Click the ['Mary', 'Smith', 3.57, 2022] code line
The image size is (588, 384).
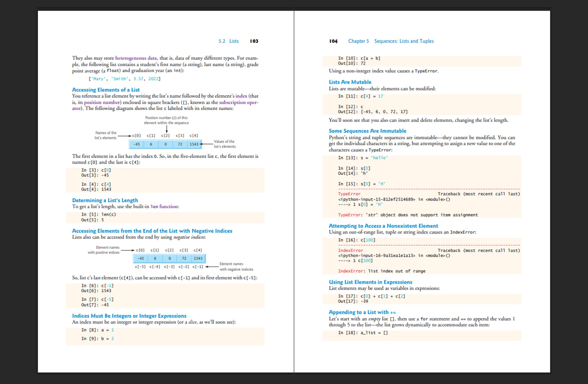[124, 79]
